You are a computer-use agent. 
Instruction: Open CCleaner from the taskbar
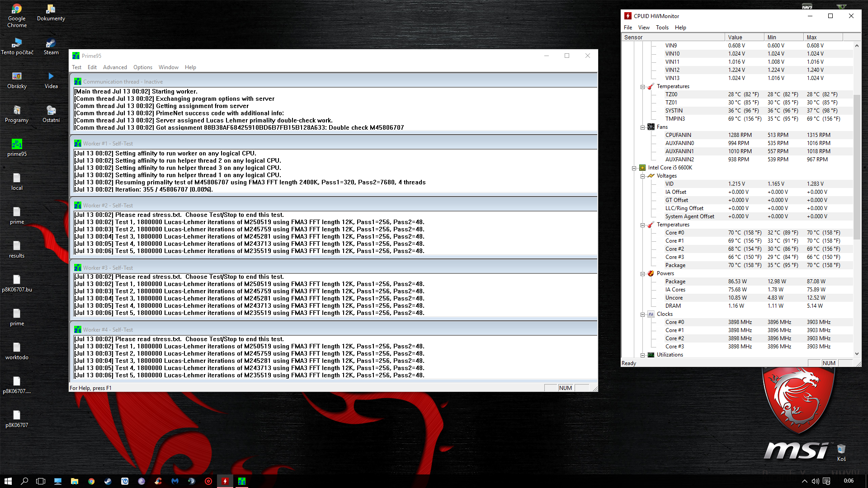point(158,481)
